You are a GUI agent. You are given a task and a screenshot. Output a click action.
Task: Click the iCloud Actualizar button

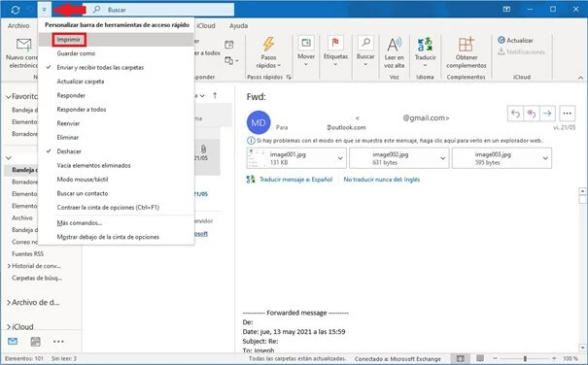coord(515,40)
